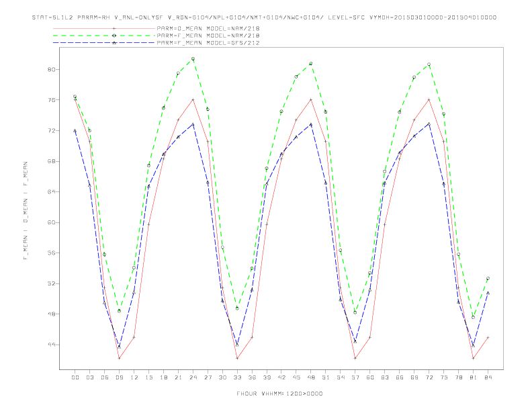The height and width of the screenshot is (411, 532).
Task: Click the triangle marker in the blue GFS/212 legend line
Action: (x=114, y=43)
